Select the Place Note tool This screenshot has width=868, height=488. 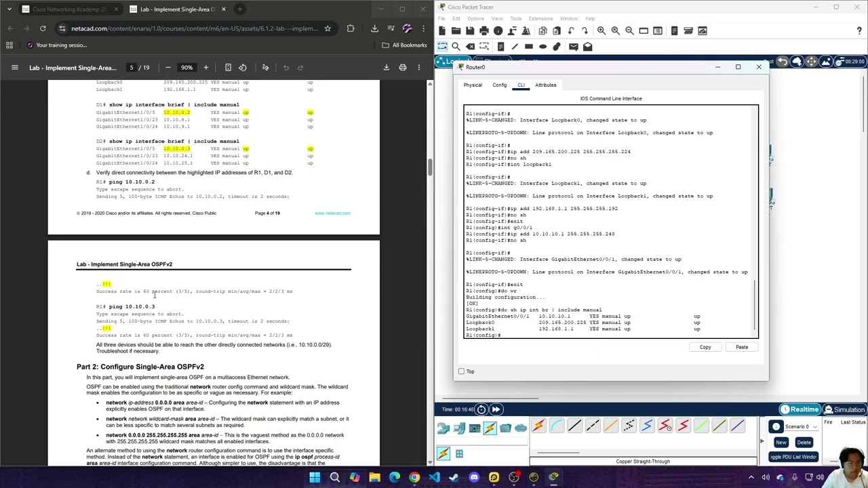500,47
